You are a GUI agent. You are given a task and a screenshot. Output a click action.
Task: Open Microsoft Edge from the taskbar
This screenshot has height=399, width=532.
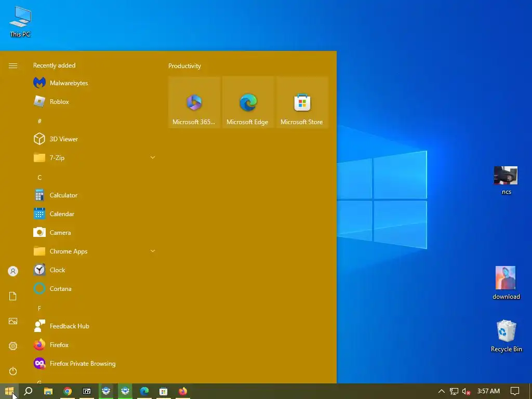coord(144,391)
